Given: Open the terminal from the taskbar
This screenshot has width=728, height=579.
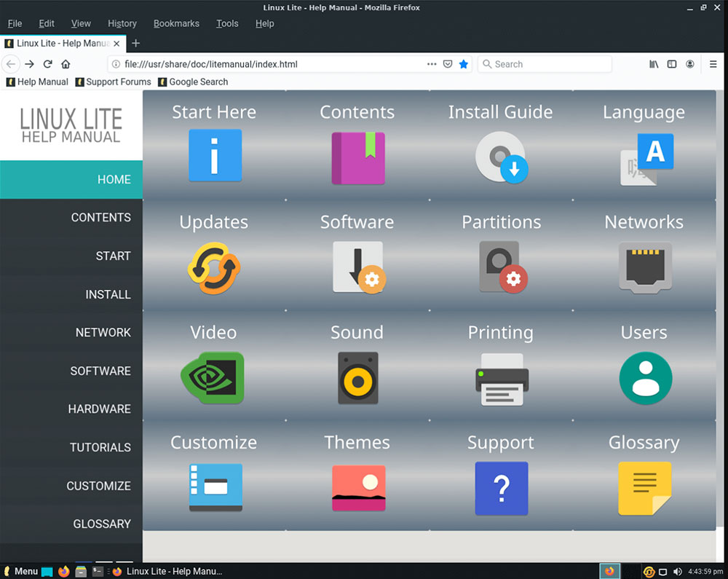Looking at the screenshot, I should click(x=98, y=571).
